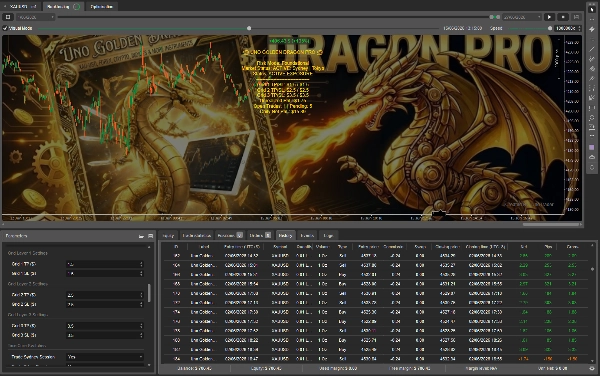
Task: Click the Grid 1 SL stepper arrows
Action: point(141,274)
